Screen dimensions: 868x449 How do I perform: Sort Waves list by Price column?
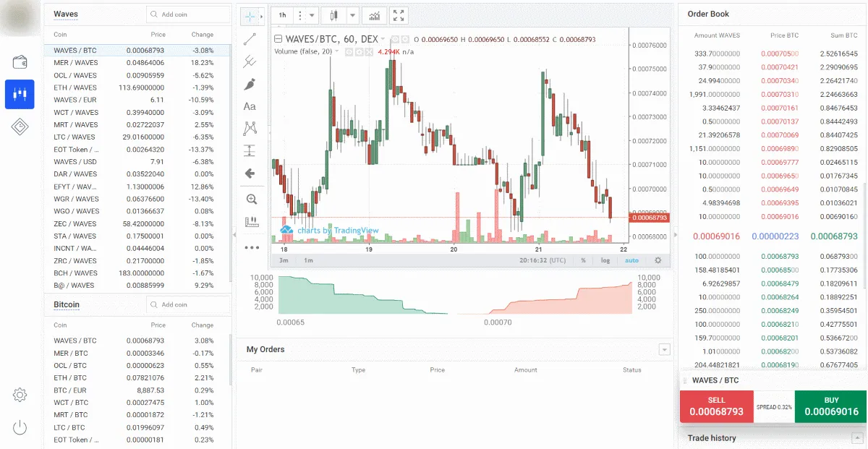click(x=158, y=35)
